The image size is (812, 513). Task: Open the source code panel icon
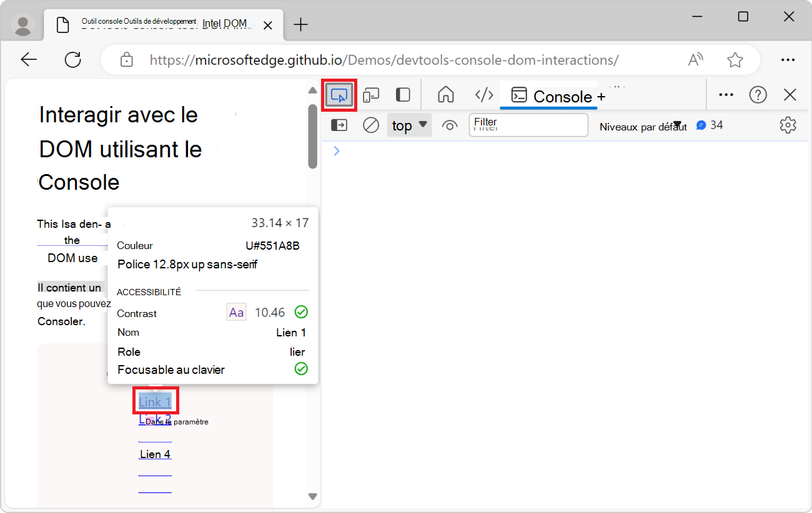pos(484,94)
